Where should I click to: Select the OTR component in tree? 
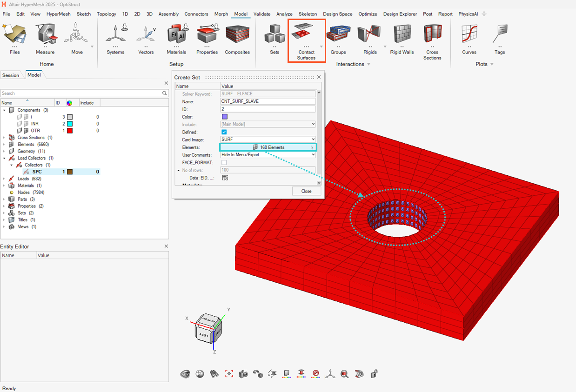[35, 131]
